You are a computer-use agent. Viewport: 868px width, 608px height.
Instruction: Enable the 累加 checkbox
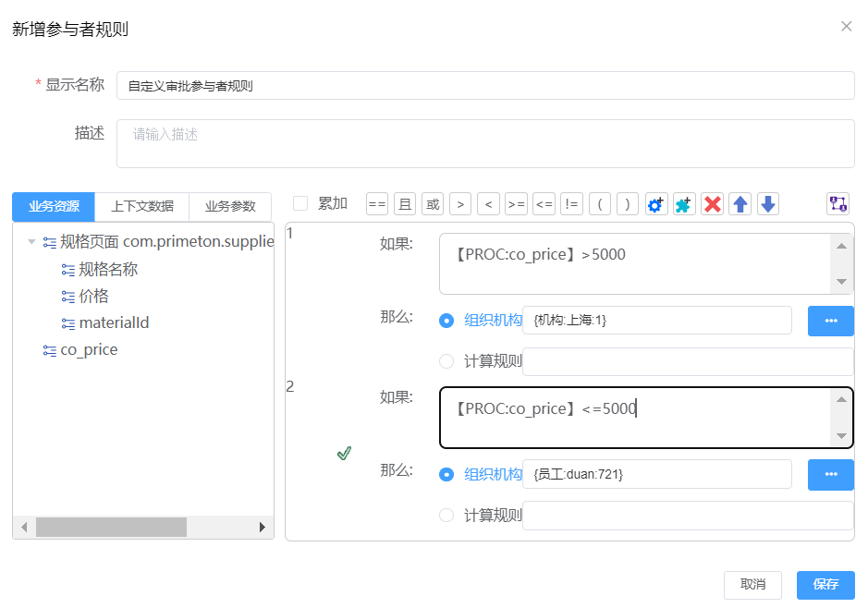pyautogui.click(x=300, y=203)
